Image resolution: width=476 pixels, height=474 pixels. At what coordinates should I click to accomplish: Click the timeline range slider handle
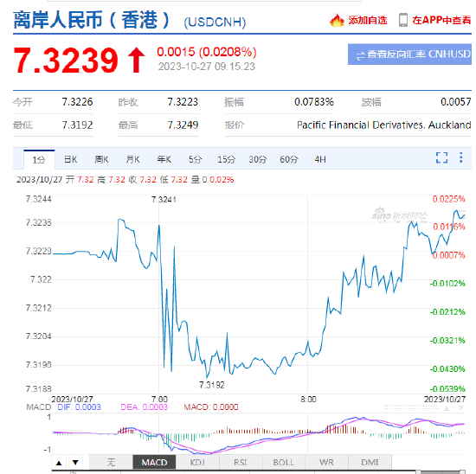tap(419, 472)
